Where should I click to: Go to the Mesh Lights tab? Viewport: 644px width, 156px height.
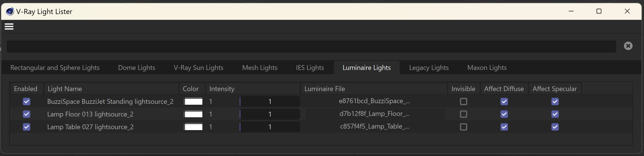click(x=260, y=68)
